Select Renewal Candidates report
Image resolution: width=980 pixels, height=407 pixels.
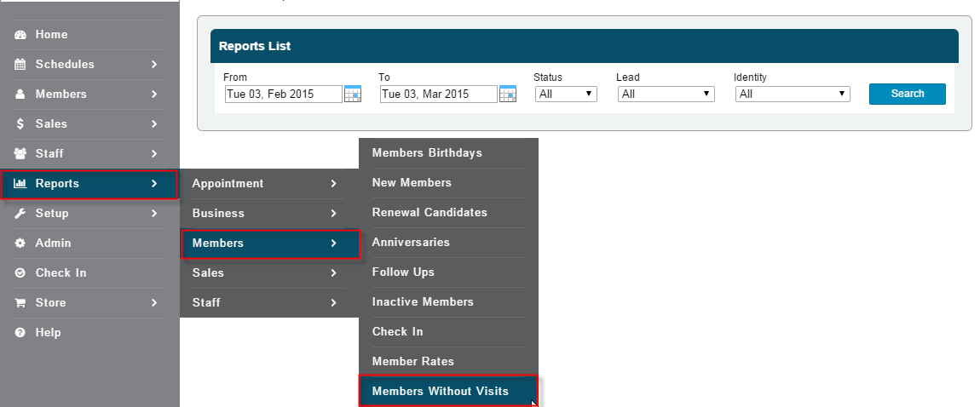tap(429, 213)
